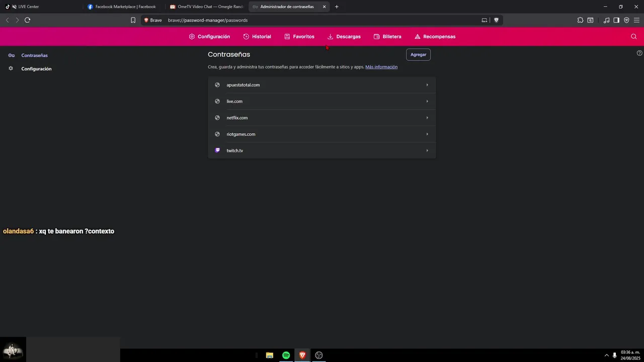Open the clock and date in the taskbar
Image resolution: width=644 pixels, height=362 pixels.
pos(630,355)
